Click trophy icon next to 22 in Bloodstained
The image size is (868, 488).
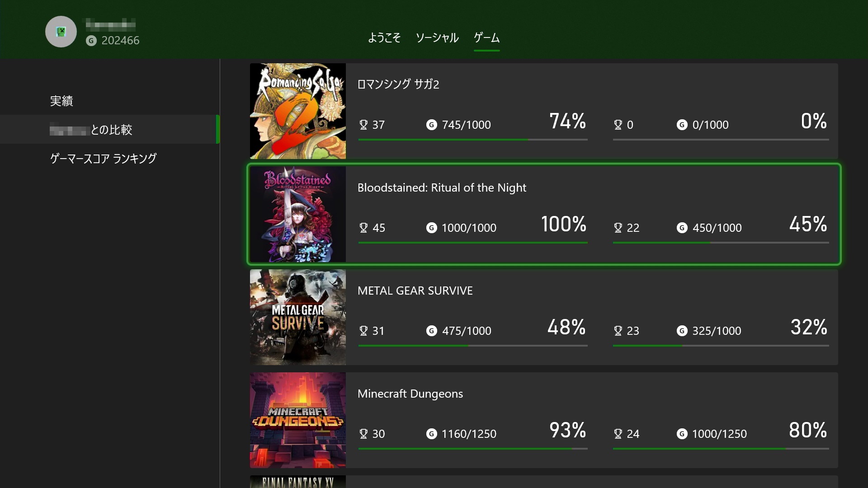pyautogui.click(x=618, y=228)
